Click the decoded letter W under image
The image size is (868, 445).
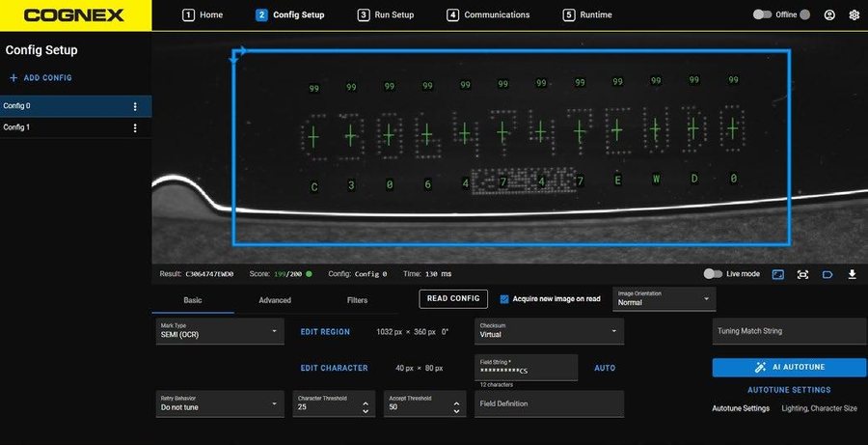656,181
